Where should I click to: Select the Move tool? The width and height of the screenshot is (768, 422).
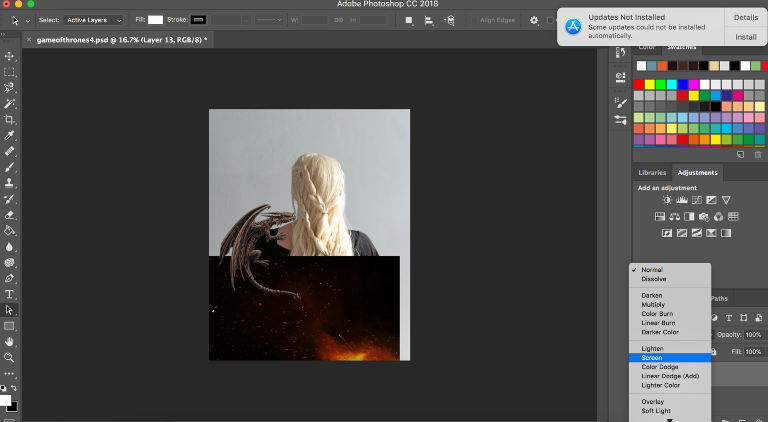click(x=9, y=56)
